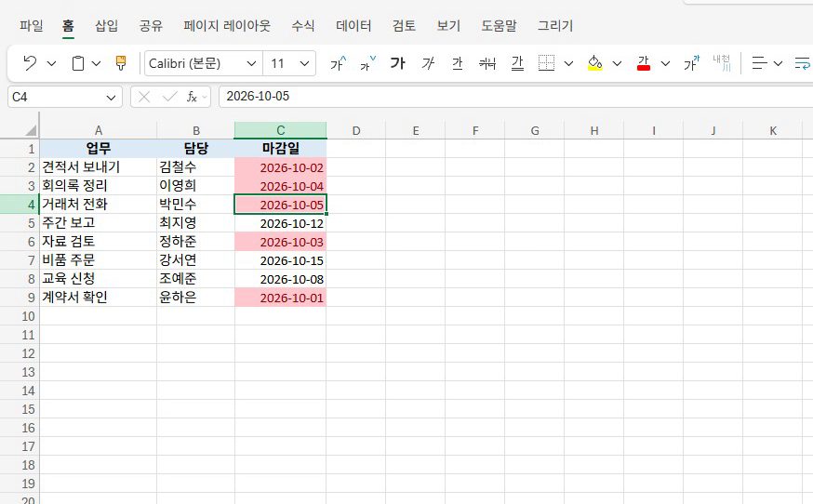Open the undo history dropdown arrow
Image resolution: width=813 pixels, height=504 pixels.
point(51,63)
